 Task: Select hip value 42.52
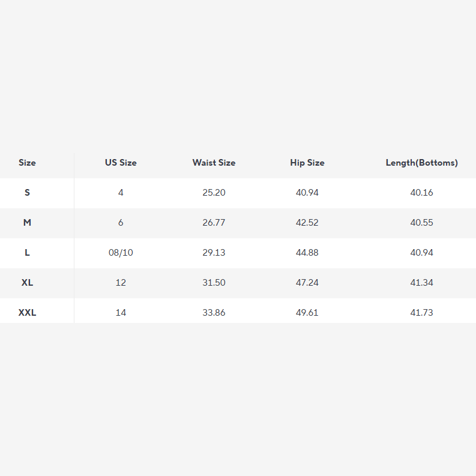[307, 223]
